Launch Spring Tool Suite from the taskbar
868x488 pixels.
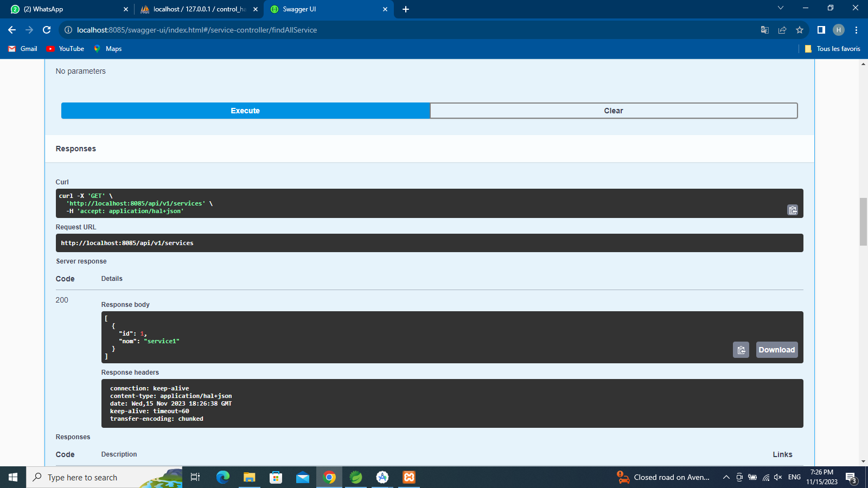coord(355,477)
